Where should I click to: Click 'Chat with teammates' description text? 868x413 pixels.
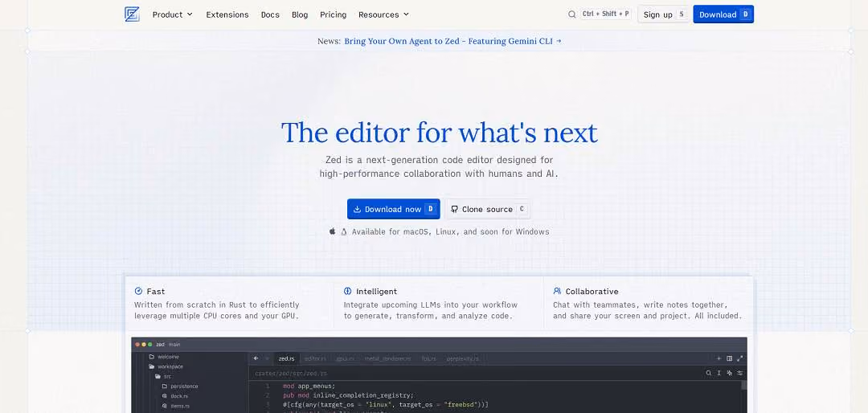tap(647, 310)
